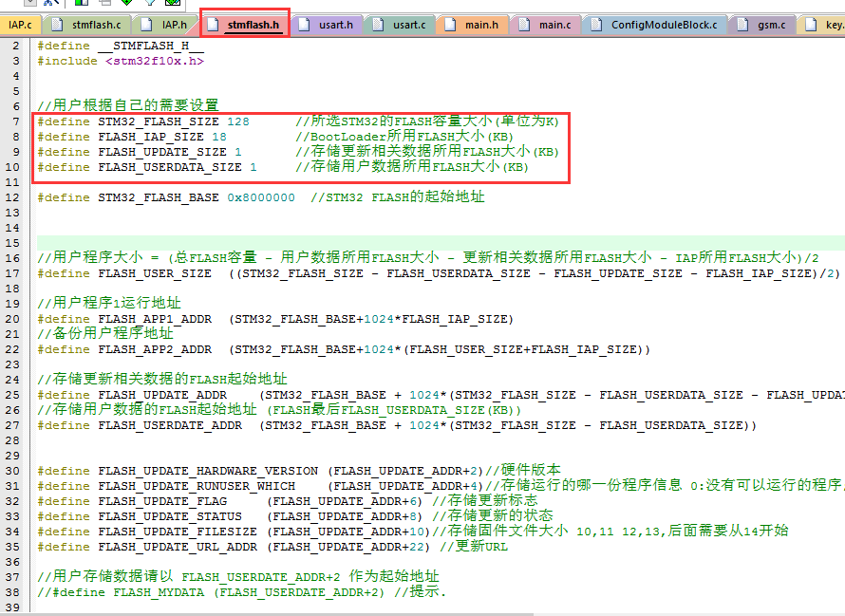
Task: Click the FLASH_UPDATE_URL_ADDR macro name
Action: [178, 547]
